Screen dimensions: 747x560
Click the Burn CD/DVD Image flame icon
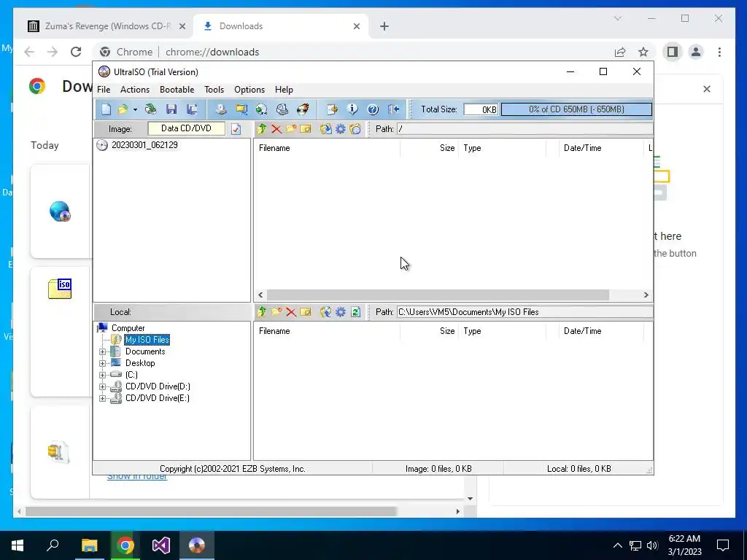pos(303,109)
